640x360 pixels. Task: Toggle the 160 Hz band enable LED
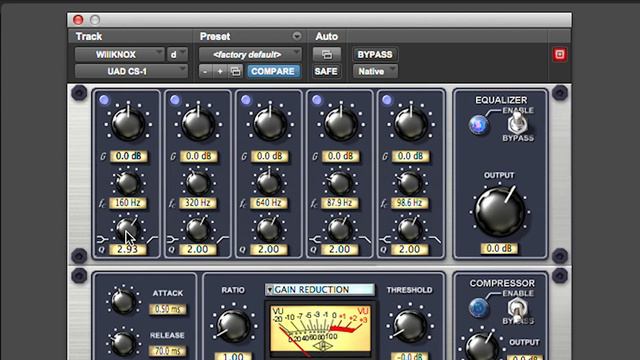(104, 100)
